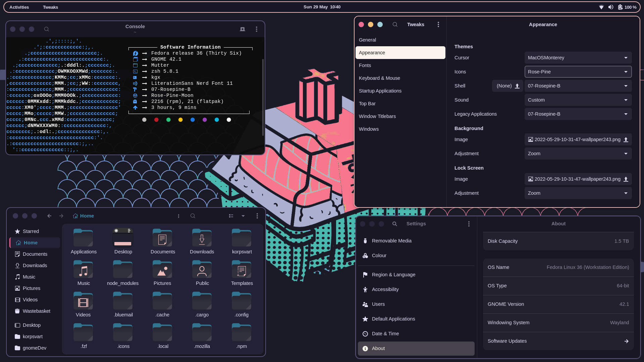
Task: Open path options menu next to Home
Action: (178, 216)
